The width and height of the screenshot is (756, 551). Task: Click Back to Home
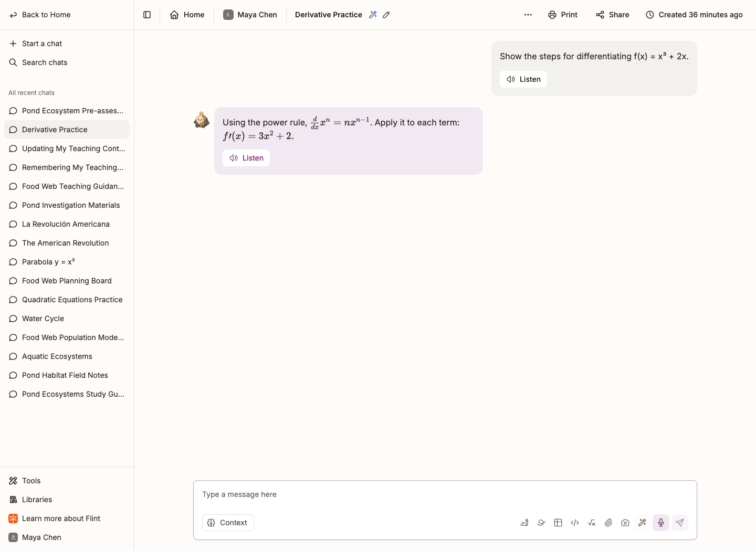(40, 15)
